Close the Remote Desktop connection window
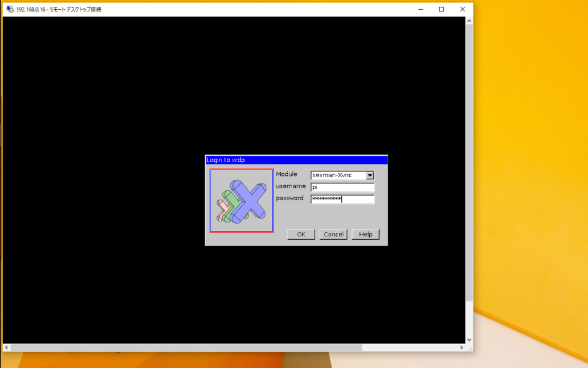This screenshot has width=588, height=368. tap(462, 9)
